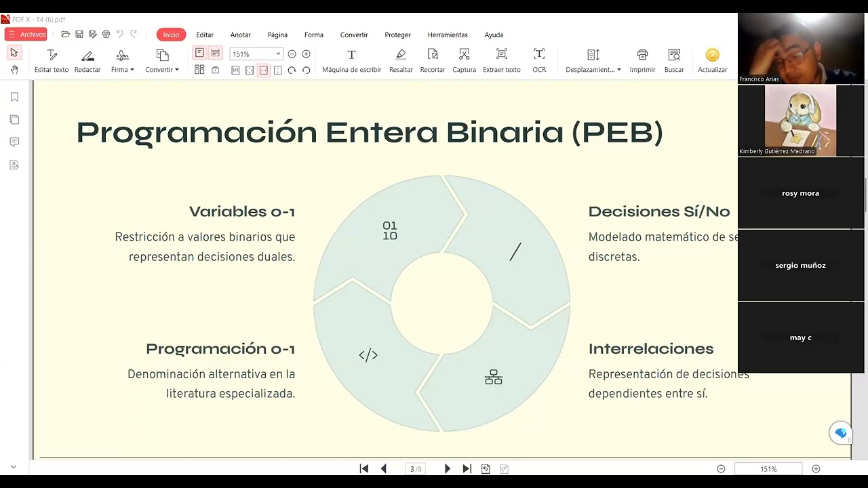Open the bookmarks side panel
Image resolution: width=868 pixels, height=488 pixels.
pos(14,97)
